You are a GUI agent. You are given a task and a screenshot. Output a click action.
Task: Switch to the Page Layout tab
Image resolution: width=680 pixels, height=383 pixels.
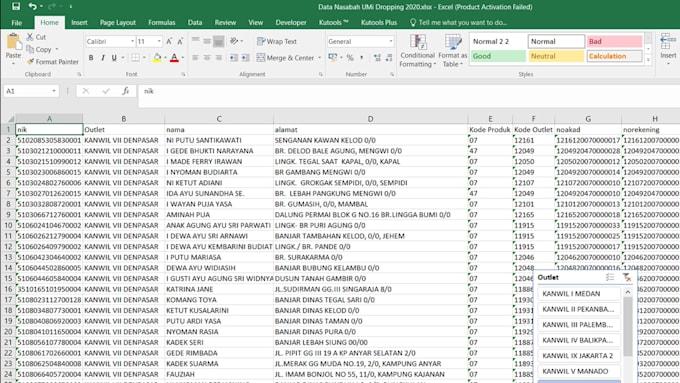[x=118, y=23]
